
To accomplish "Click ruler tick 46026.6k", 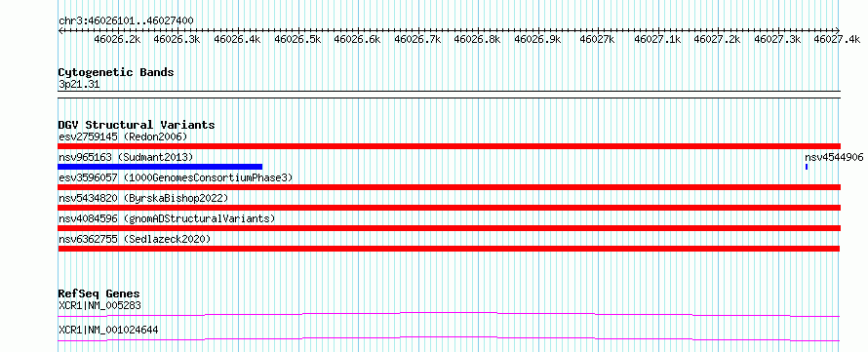I will (358, 39).
